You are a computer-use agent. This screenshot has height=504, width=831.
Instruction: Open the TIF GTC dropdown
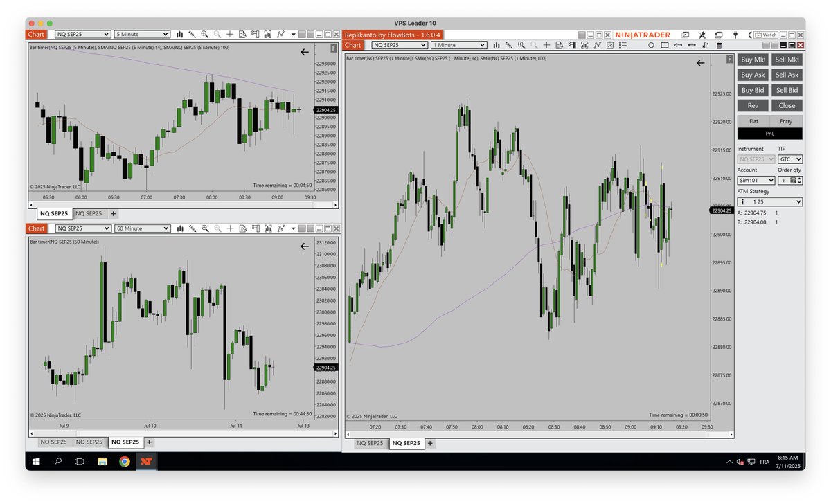(790, 159)
